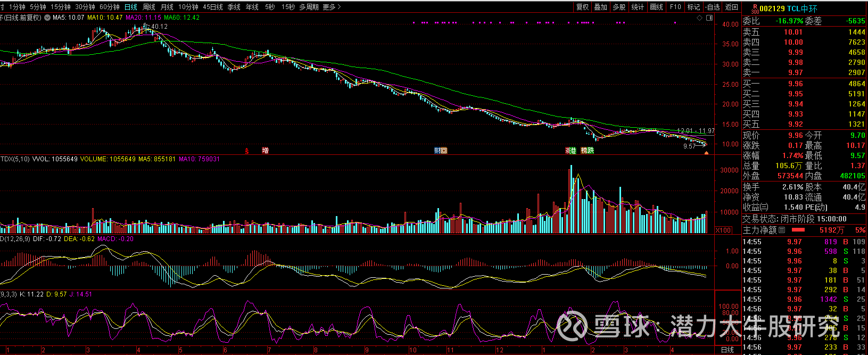Click the red 主力净额 bar indicator
Screen dimensions: 868x355
798,230
